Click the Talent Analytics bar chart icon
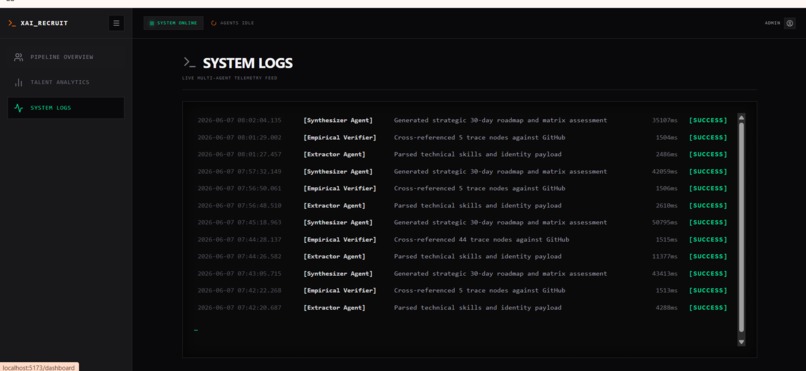The image size is (806, 371). pyautogui.click(x=19, y=82)
